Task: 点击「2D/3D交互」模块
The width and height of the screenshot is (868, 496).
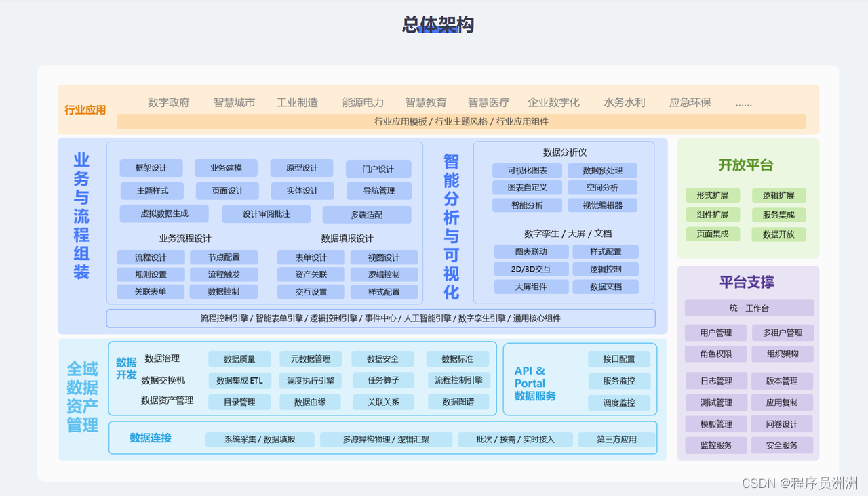Action: 532,268
